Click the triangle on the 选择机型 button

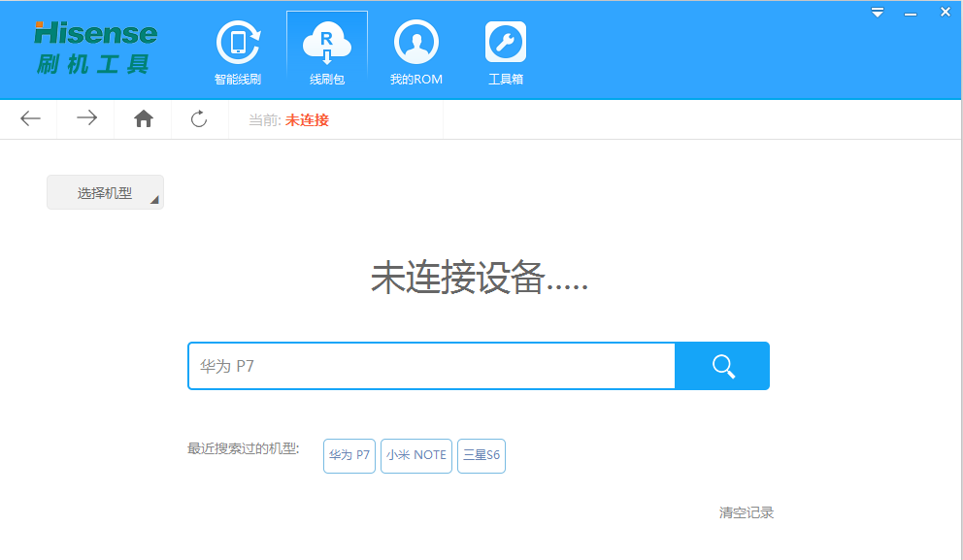coord(154,198)
